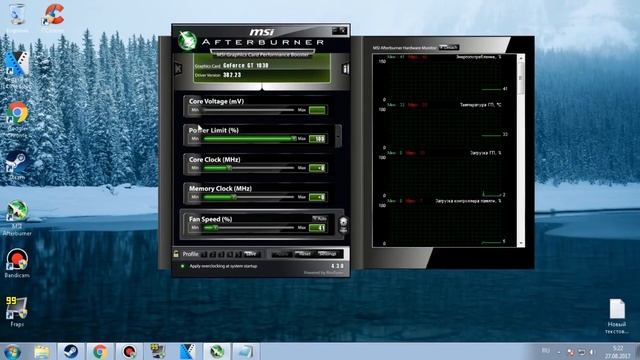Screen dimensions: 640x360
Task: Click the GPU temperature graph
Action: tap(444, 127)
